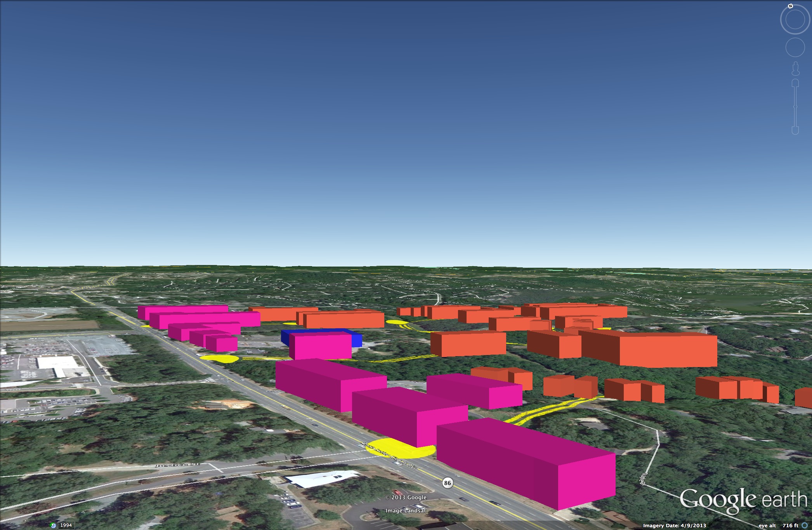Viewport: 812px width, 530px height.
Task: Click the streaming status circle beside 716 ft
Action: [805, 525]
